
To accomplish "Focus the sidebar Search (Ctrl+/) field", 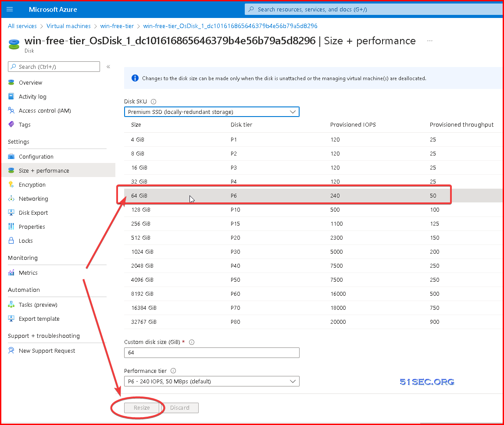I will (x=54, y=67).
